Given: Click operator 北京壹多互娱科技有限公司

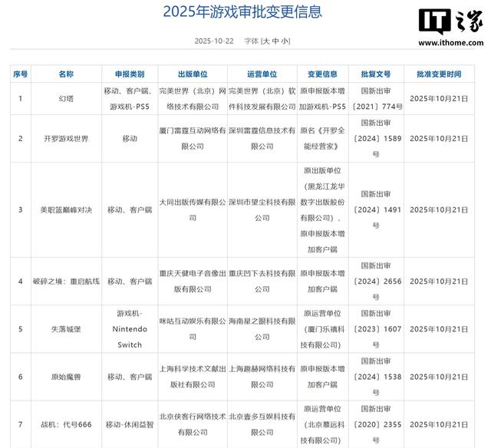Looking at the screenshot, I should coord(262,425).
